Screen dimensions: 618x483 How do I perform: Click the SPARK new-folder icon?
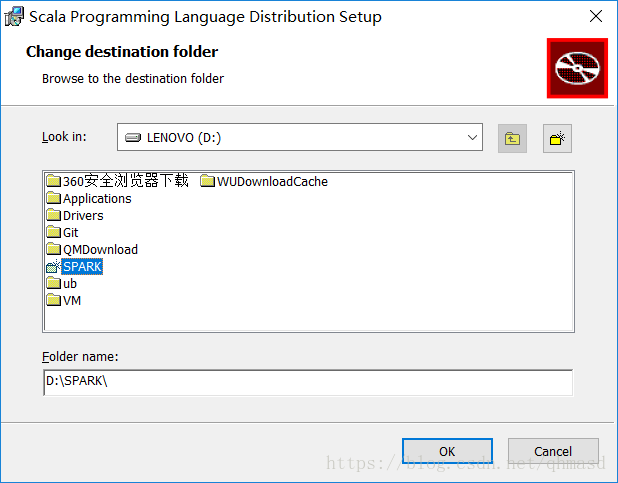pos(54,266)
